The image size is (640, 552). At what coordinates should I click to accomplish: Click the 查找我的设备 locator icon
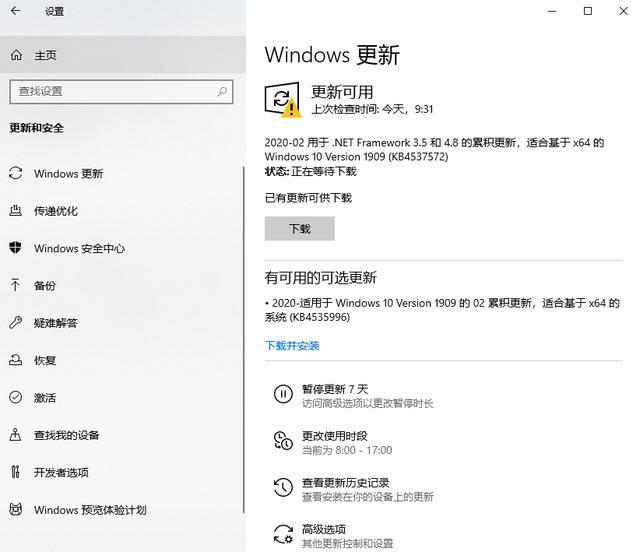16,434
